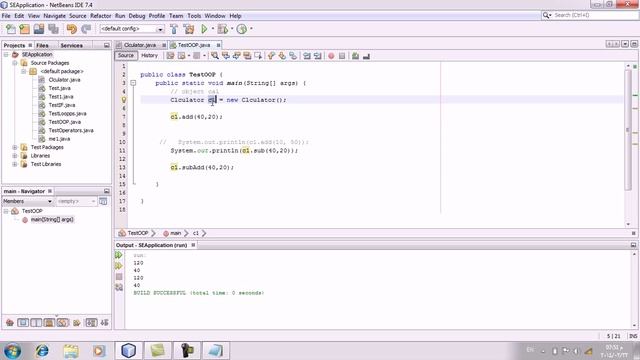Switch to the Files tab

pos(42,45)
